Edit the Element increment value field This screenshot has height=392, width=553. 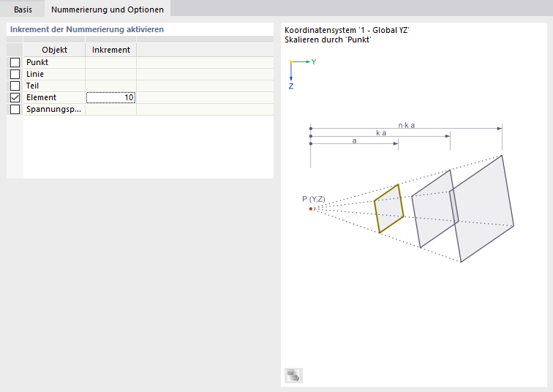click(110, 97)
